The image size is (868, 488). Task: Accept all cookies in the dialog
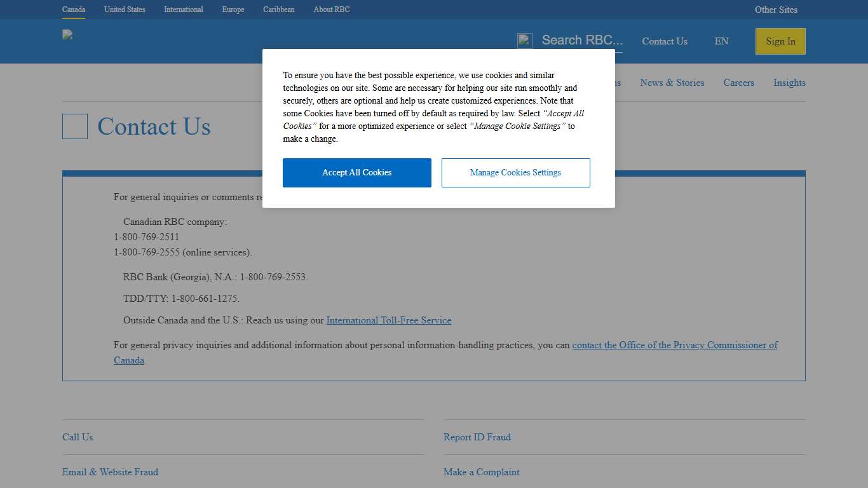coord(356,173)
